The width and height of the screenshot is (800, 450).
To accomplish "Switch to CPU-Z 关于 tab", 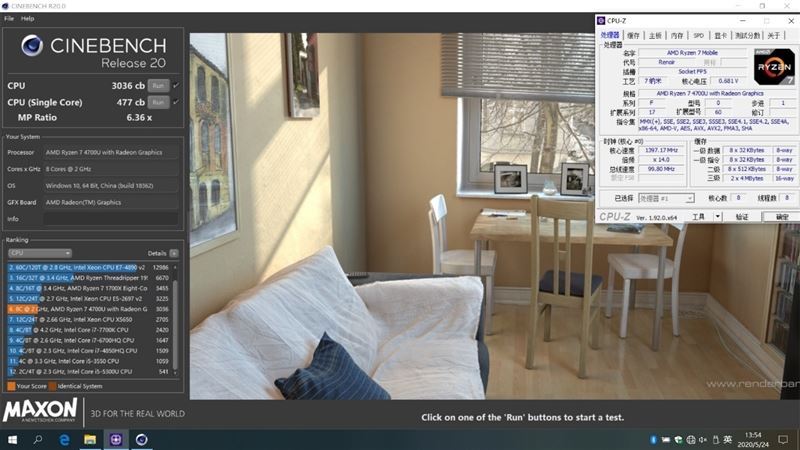I will (x=773, y=35).
